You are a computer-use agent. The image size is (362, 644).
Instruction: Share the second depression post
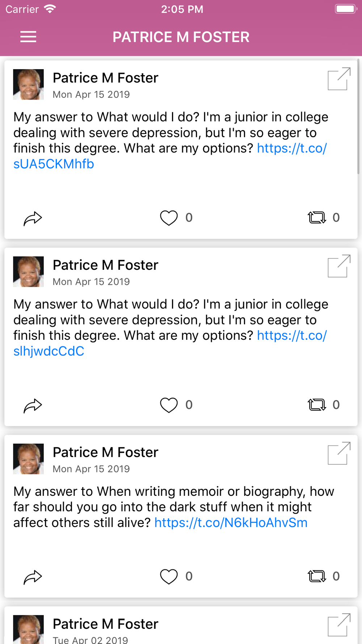33,405
